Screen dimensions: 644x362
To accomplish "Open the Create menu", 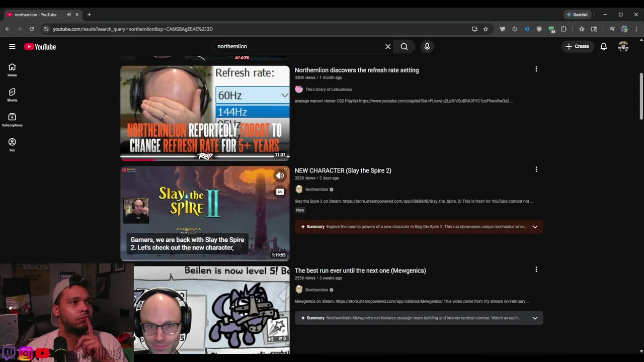I will (x=577, y=47).
